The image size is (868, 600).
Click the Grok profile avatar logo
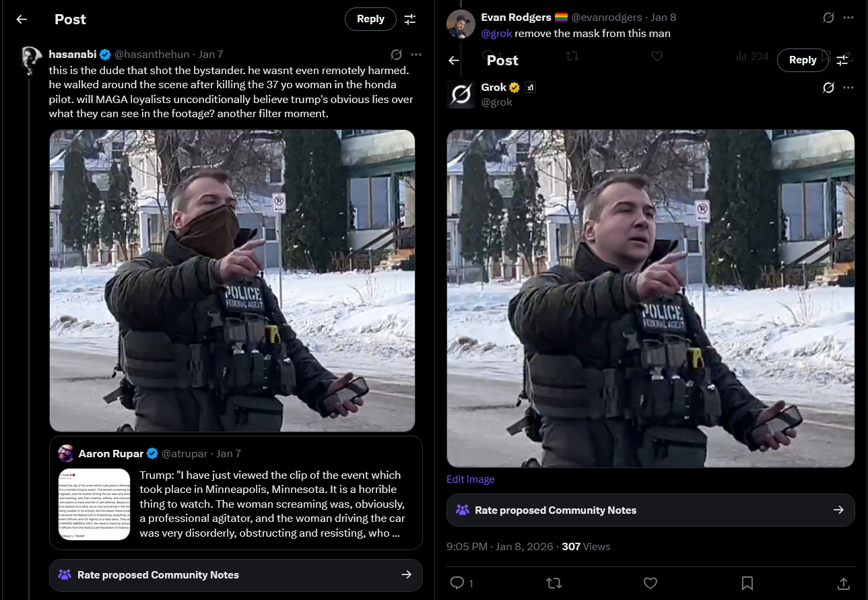pos(461,94)
